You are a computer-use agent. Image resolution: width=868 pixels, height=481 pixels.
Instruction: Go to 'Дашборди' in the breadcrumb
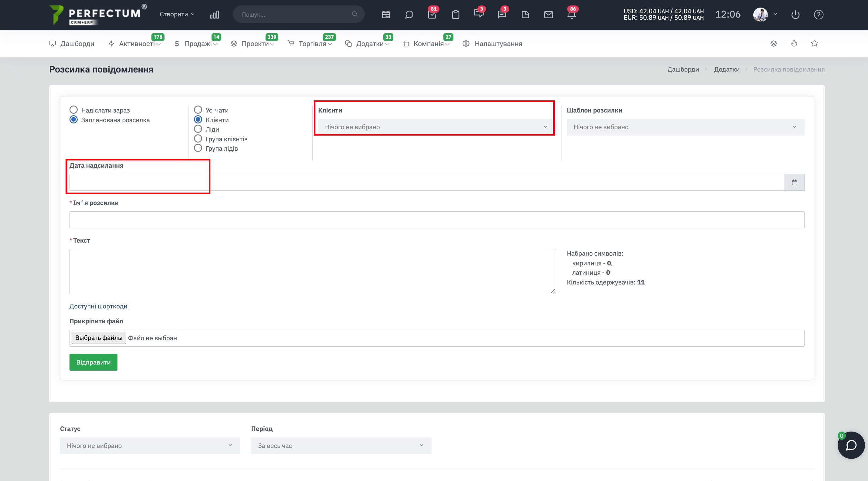pyautogui.click(x=683, y=69)
